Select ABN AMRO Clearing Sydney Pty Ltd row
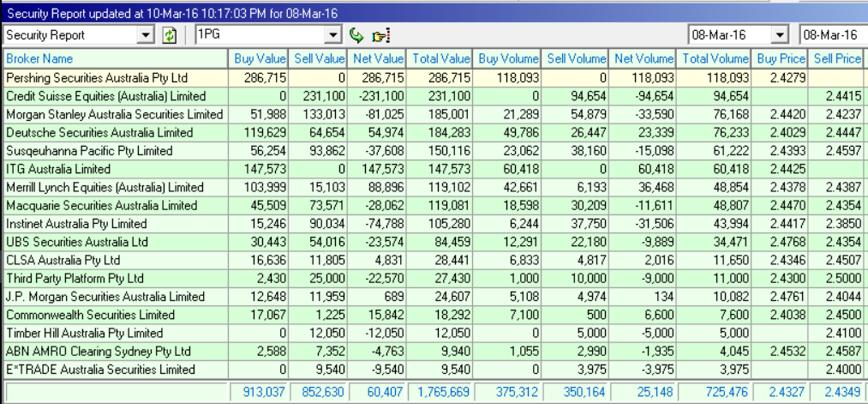The image size is (868, 404). click(434, 352)
